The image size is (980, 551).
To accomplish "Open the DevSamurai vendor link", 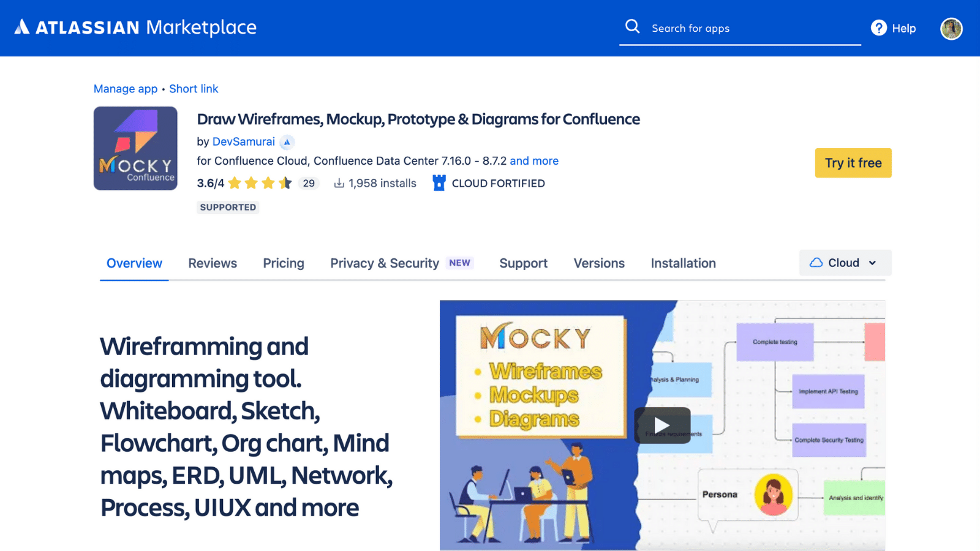I will coord(244,141).
